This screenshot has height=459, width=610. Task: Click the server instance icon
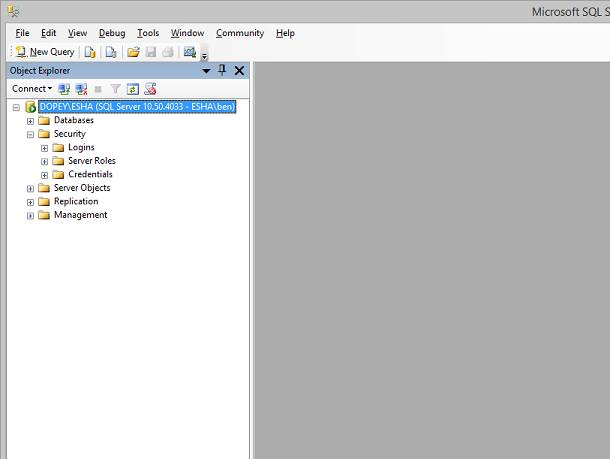pos(30,107)
